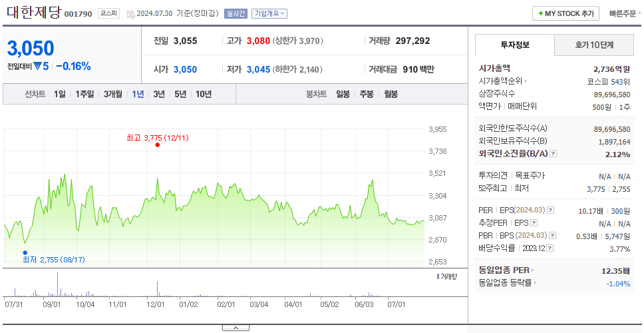Open the 시가총액순위 link

[x=503, y=81]
